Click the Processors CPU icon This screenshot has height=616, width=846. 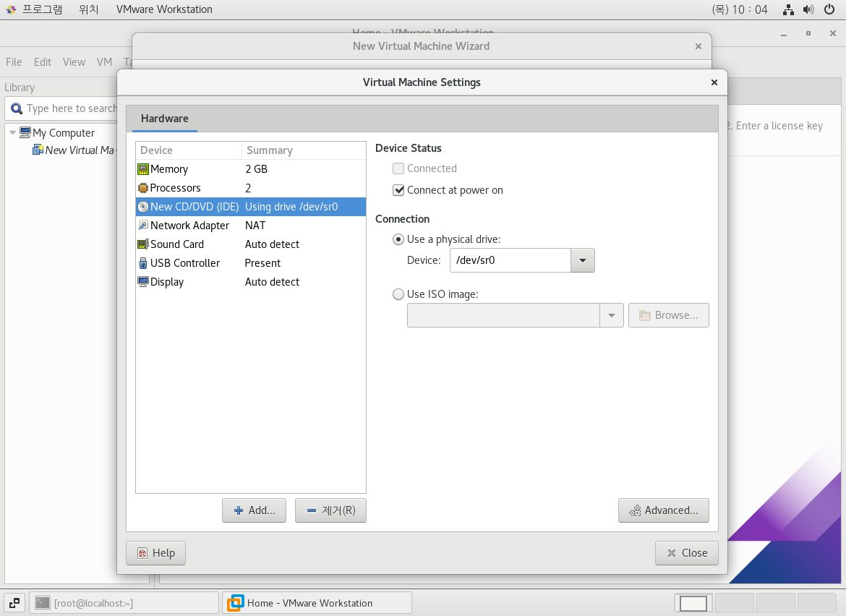pyautogui.click(x=143, y=188)
